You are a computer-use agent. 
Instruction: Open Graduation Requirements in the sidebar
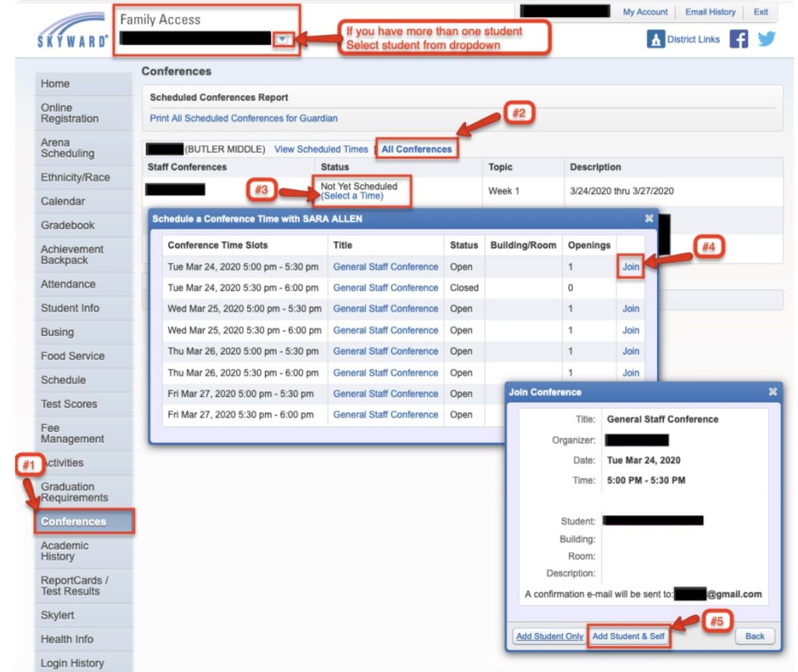tap(83, 492)
